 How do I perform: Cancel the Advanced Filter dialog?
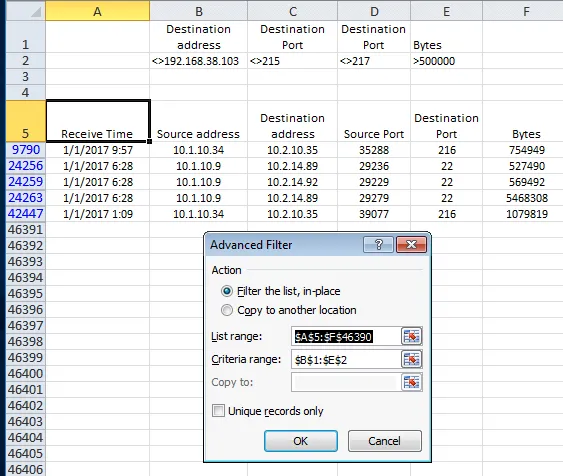[384, 441]
